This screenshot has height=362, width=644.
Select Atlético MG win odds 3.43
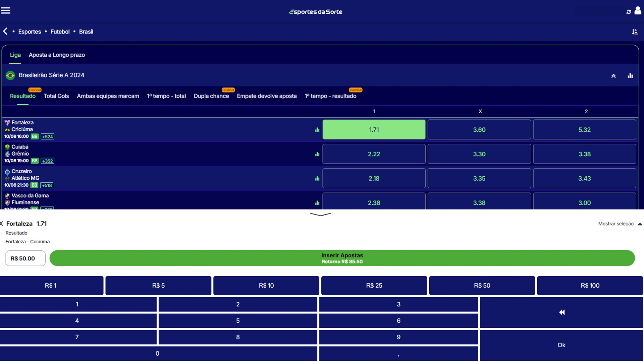click(x=584, y=179)
